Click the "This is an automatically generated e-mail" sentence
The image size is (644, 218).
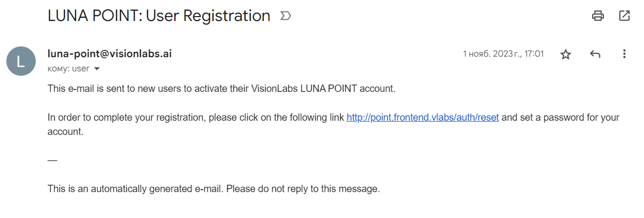coord(136,189)
